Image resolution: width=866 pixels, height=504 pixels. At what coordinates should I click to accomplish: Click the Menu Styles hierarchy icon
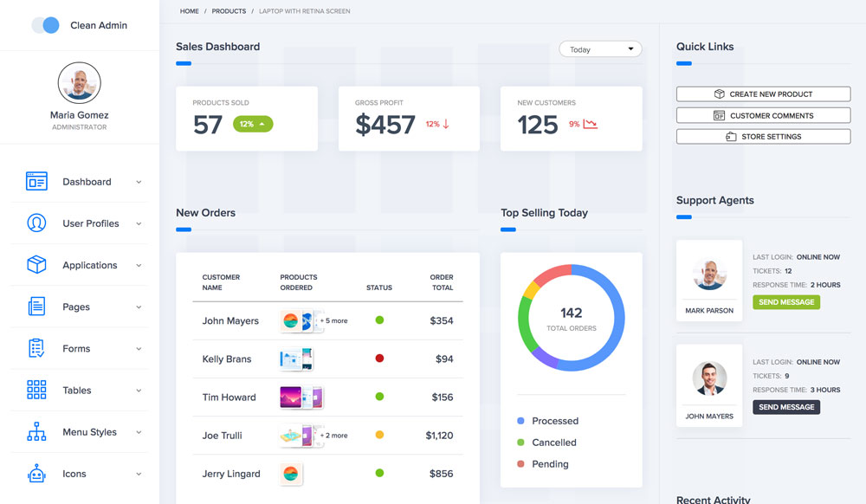pyautogui.click(x=36, y=431)
